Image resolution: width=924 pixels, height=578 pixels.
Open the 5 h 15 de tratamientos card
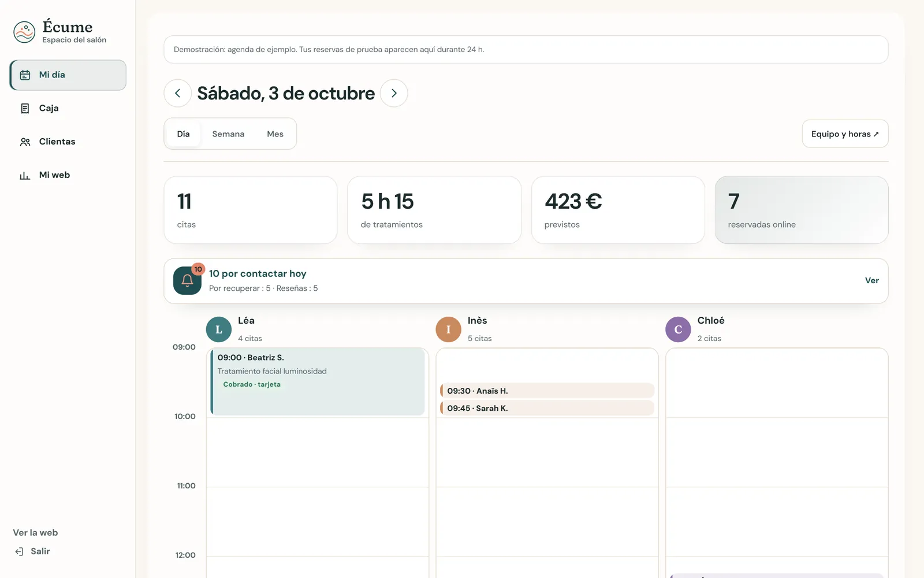(x=434, y=210)
